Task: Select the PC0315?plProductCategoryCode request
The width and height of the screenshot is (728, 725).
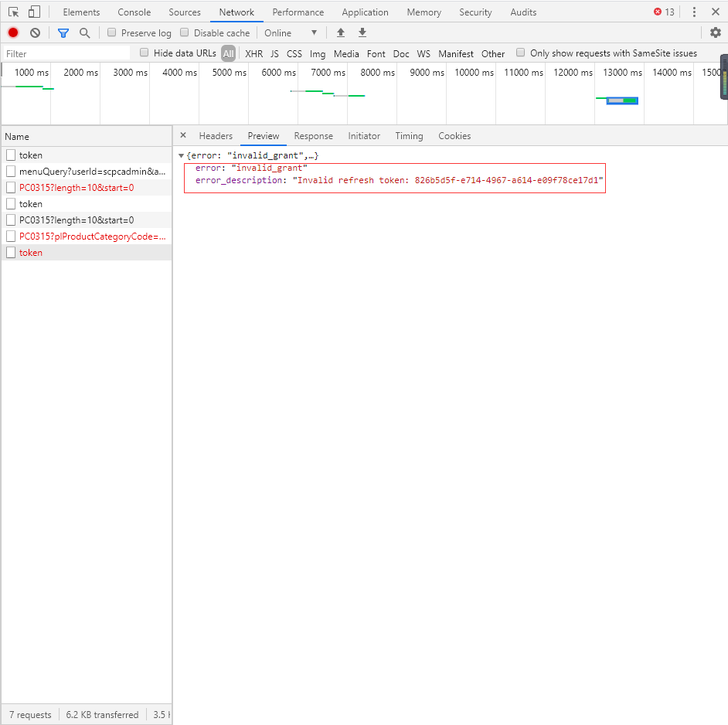Action: click(x=87, y=237)
